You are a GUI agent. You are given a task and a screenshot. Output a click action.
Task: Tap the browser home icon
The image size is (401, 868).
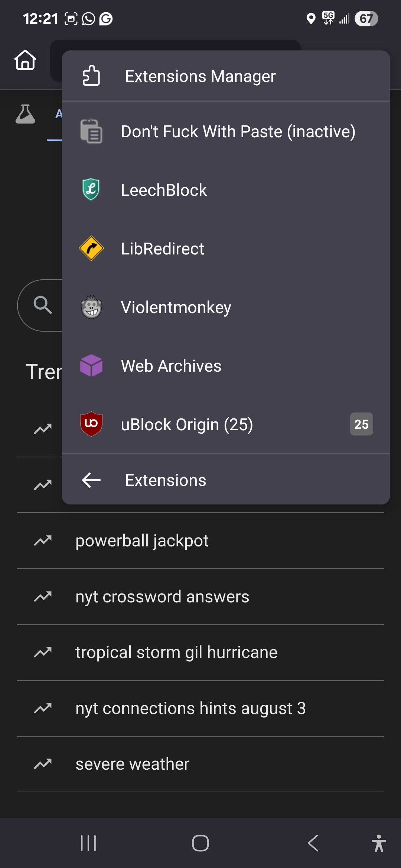point(25,60)
